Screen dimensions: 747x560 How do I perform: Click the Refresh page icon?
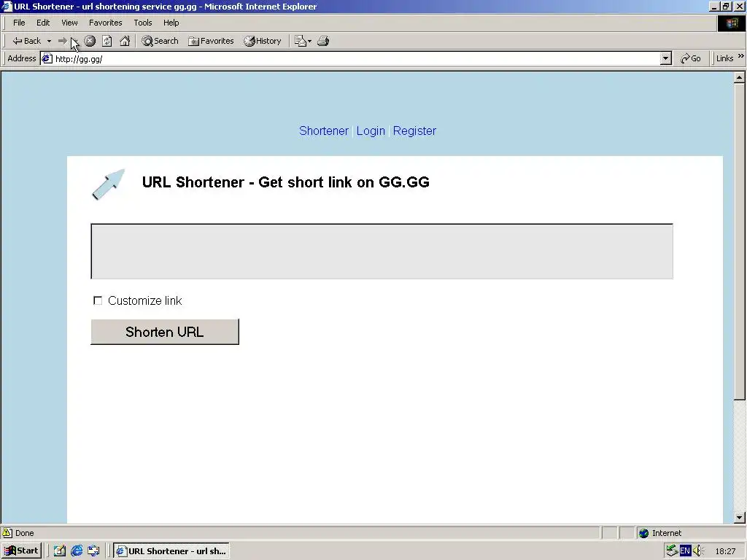tap(107, 41)
